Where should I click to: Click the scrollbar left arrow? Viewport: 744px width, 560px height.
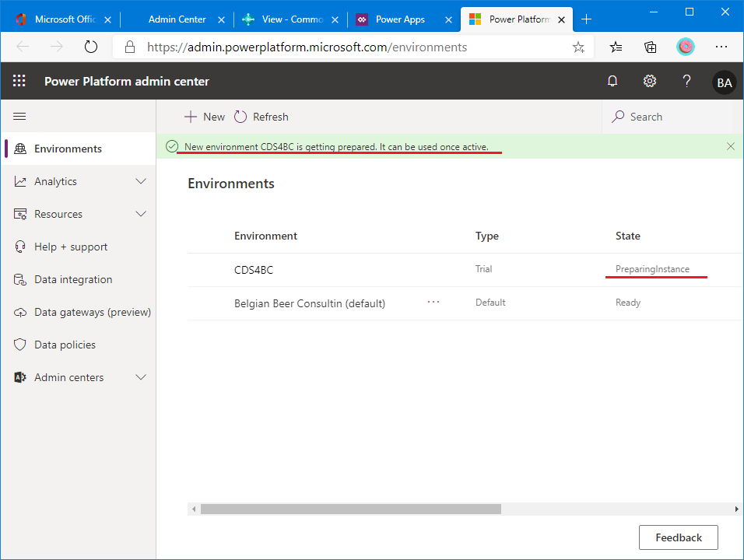tap(194, 509)
